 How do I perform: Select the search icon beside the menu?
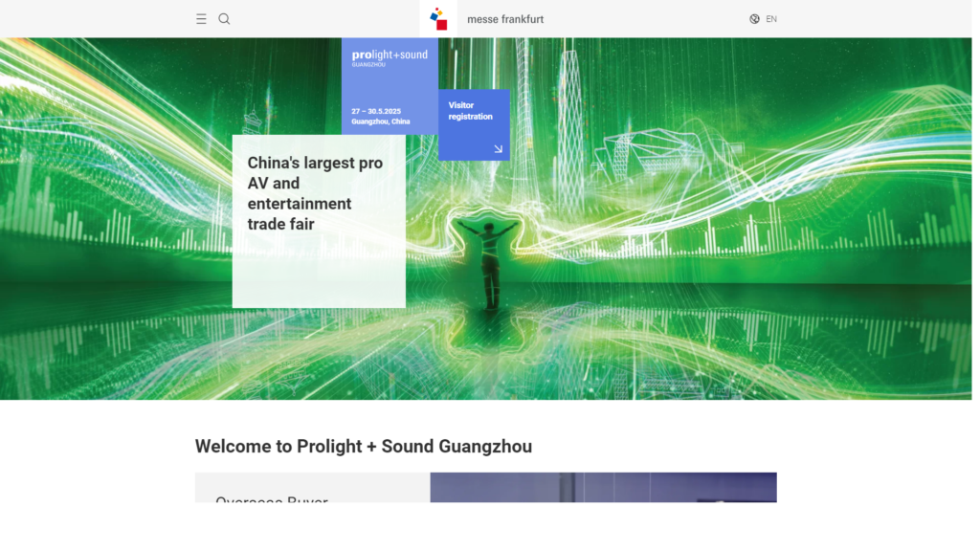(224, 18)
